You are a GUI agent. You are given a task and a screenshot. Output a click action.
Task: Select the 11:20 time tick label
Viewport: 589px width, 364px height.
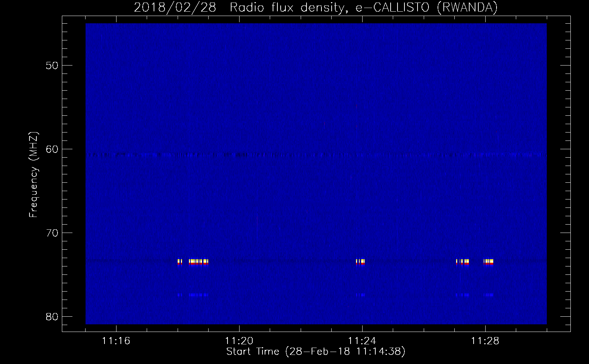click(x=239, y=341)
